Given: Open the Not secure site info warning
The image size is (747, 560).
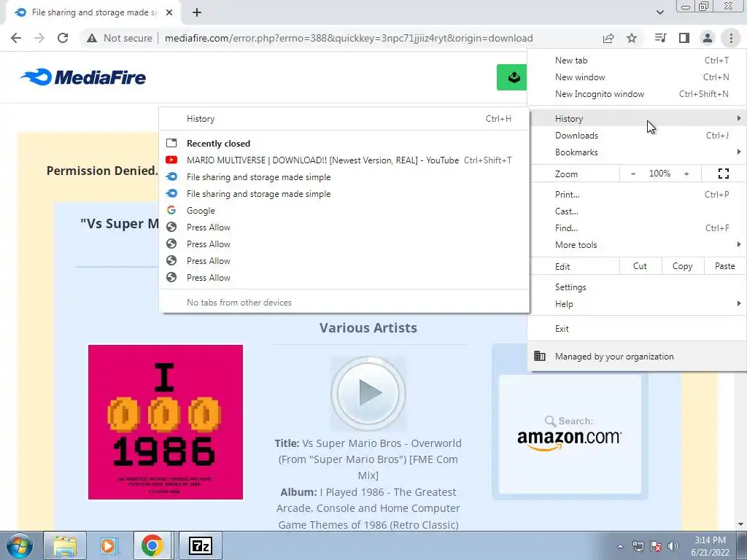Looking at the screenshot, I should (x=120, y=38).
